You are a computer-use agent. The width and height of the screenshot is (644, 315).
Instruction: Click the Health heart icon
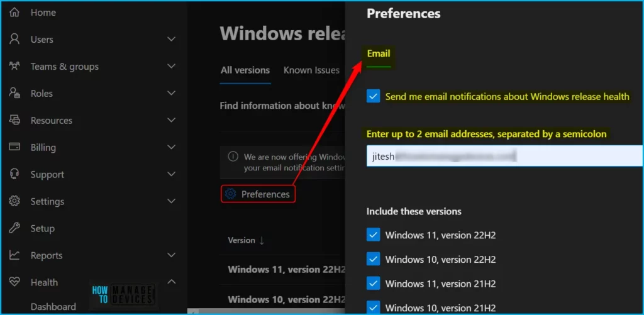tap(14, 282)
